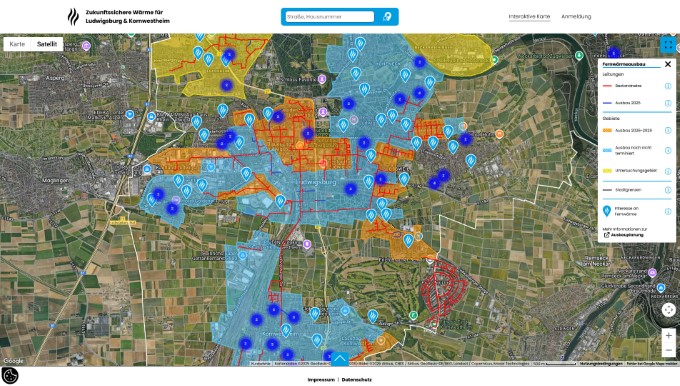This screenshot has width=680, height=386.
Task: Click the Interesse an Fernwärme label
Action: (627, 211)
